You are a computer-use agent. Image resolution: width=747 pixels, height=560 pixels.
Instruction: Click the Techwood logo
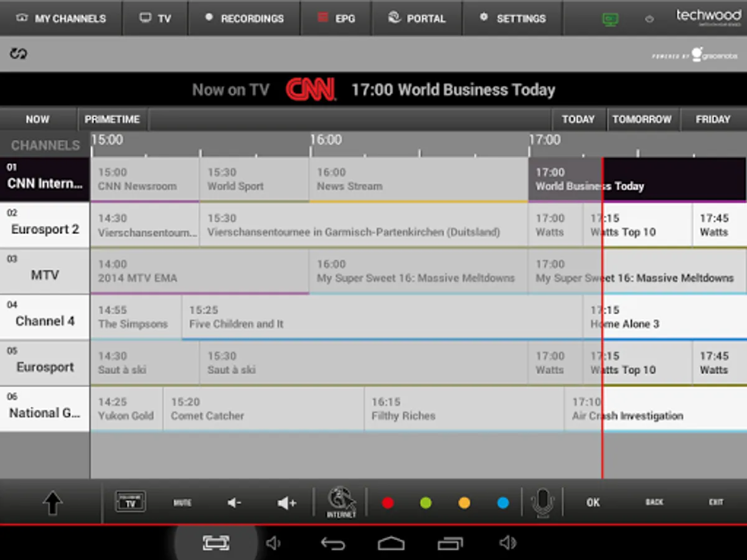[x=708, y=17]
